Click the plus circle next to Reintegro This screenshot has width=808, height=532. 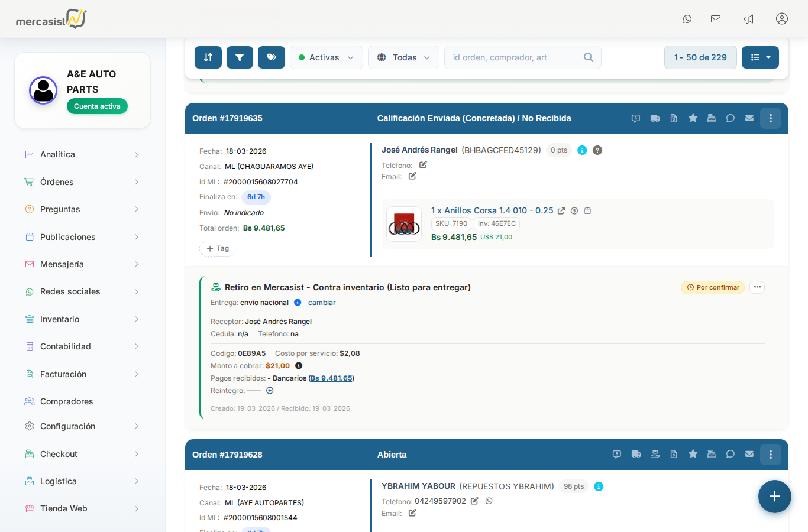[x=270, y=391]
